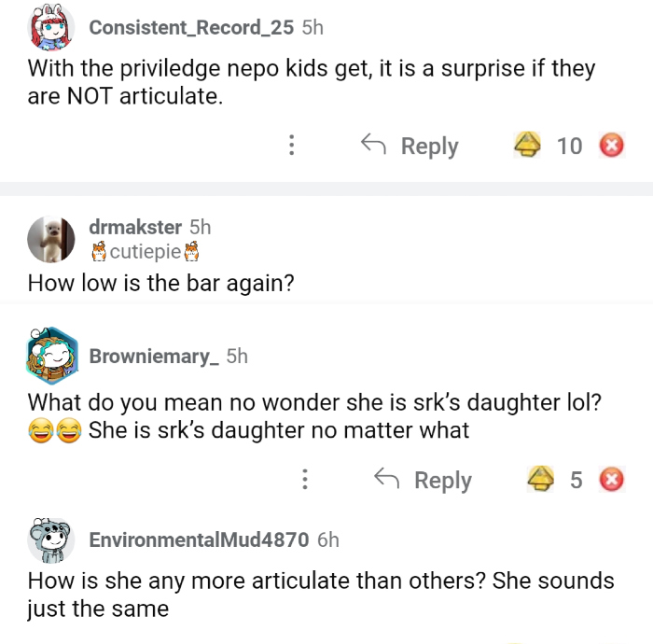Click the vote count 10 on first comment
The image size is (653, 644).
pyautogui.click(x=569, y=146)
